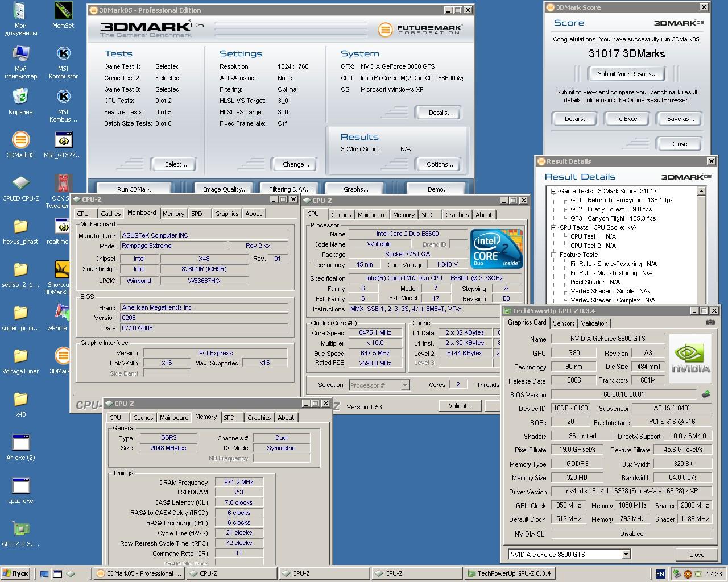Image resolution: width=728 pixels, height=582 pixels.
Task: Click the Show Desktop quick launch icon
Action: click(44, 574)
